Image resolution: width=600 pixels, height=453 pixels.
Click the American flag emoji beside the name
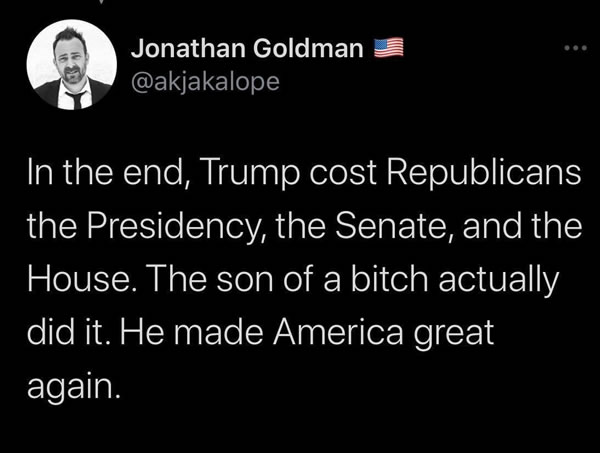(387, 47)
